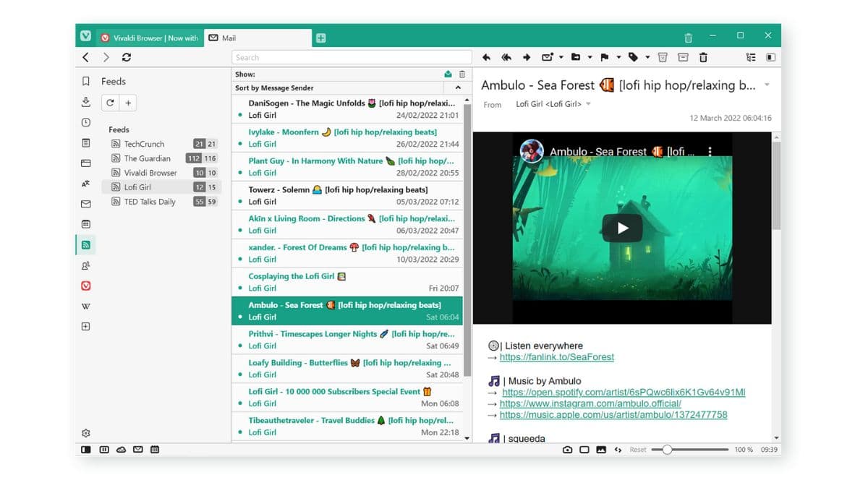Toggle read dot on Towerz - Solemn
The width and height of the screenshot is (868, 488).
pos(240,202)
